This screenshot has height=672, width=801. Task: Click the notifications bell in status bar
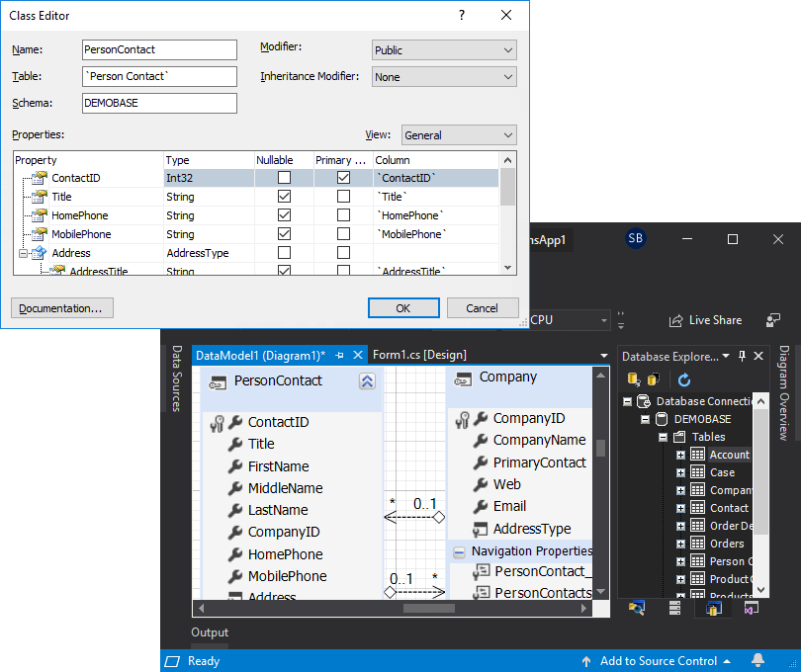[x=757, y=660]
